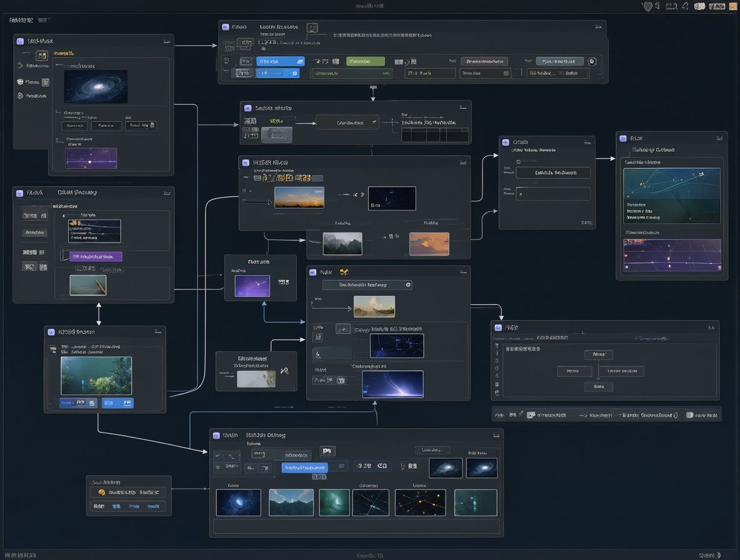The width and height of the screenshot is (740, 560).
Task: Select the purple comet thumbnail in the small center node
Action: coord(252,286)
